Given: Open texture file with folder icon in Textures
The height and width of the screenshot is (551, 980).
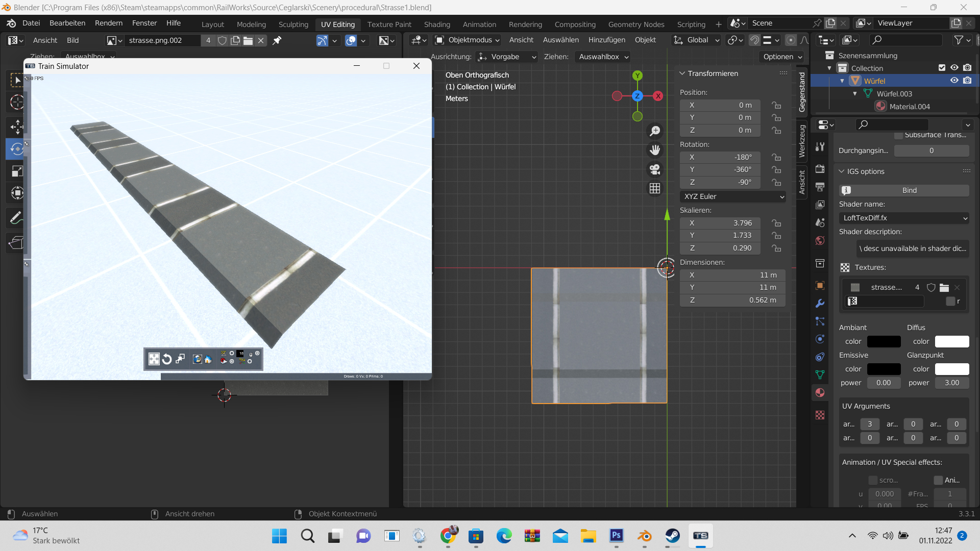Looking at the screenshot, I should click(x=944, y=287).
